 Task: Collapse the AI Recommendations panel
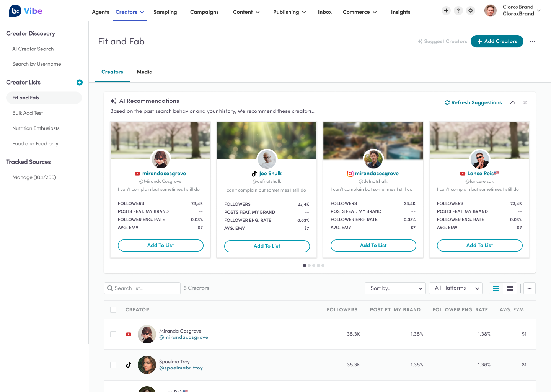[x=513, y=102]
